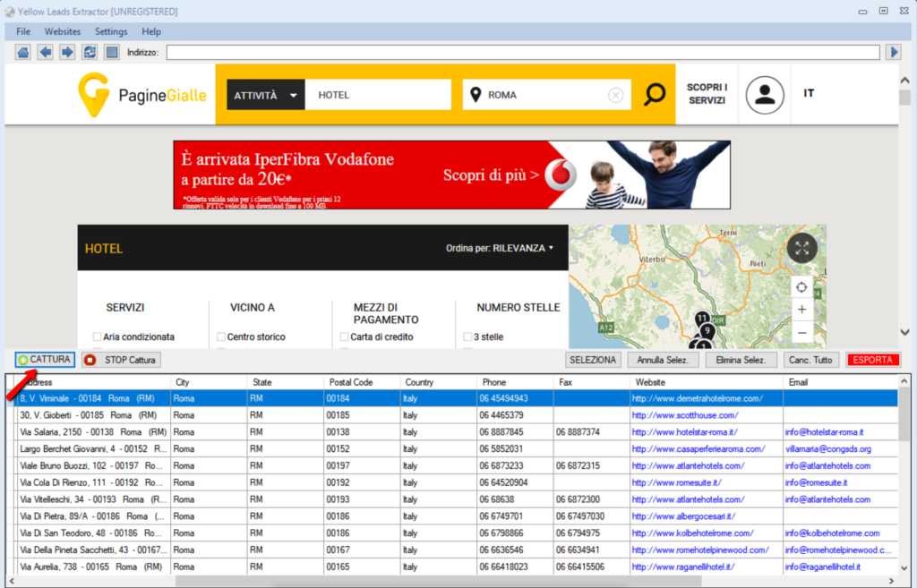The image size is (917, 588).
Task: Open the casaperferiearoma.com website link
Action: click(698, 449)
